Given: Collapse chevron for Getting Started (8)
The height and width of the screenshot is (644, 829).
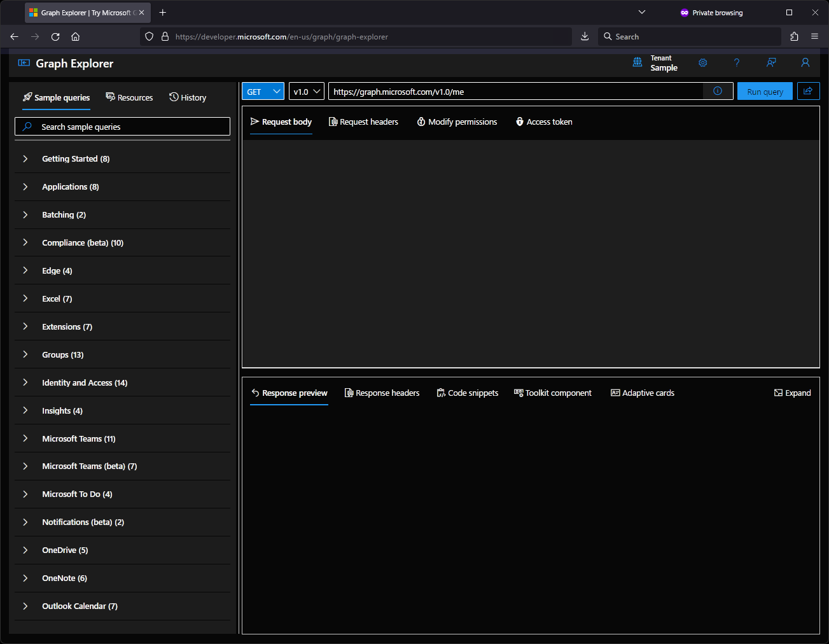Looking at the screenshot, I should click(x=25, y=158).
